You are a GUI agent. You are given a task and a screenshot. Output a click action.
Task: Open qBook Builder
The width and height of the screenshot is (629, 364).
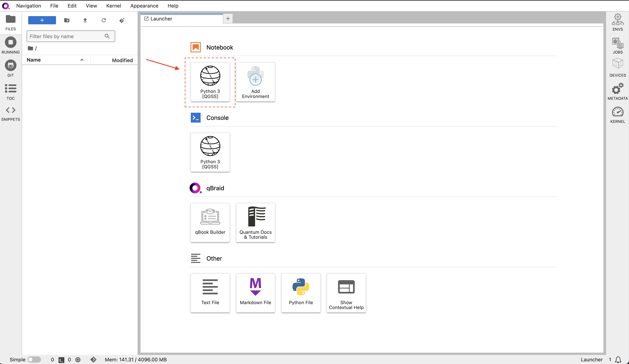tap(210, 223)
